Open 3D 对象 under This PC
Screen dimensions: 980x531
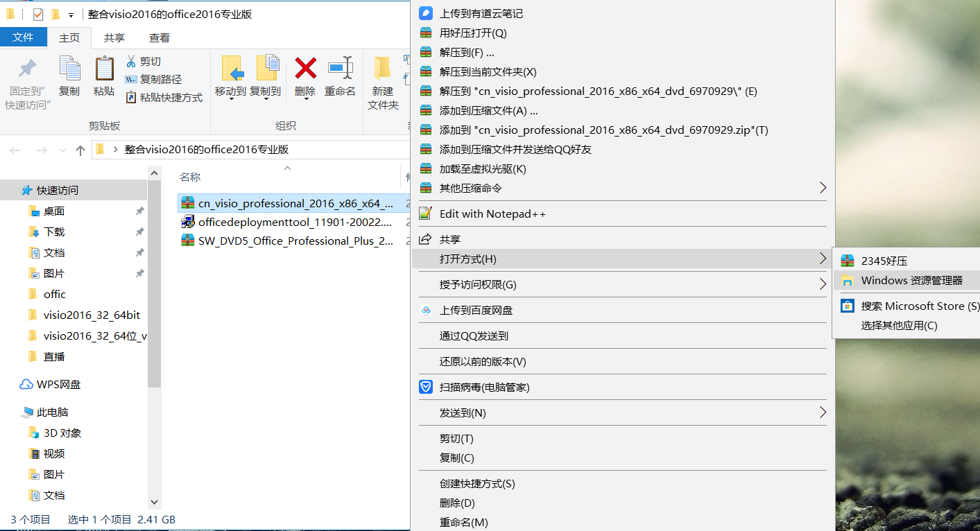click(x=62, y=433)
